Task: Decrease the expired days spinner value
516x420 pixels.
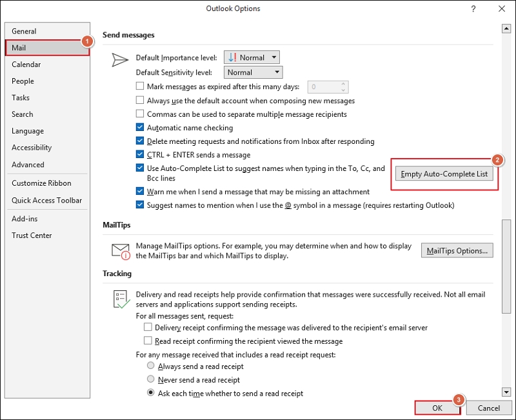Action: point(343,90)
